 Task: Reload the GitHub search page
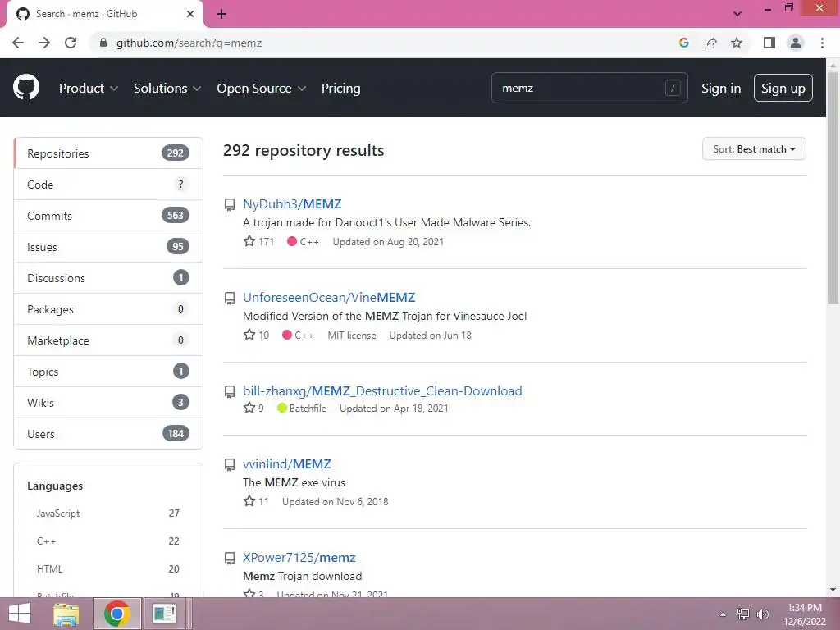tap(71, 43)
